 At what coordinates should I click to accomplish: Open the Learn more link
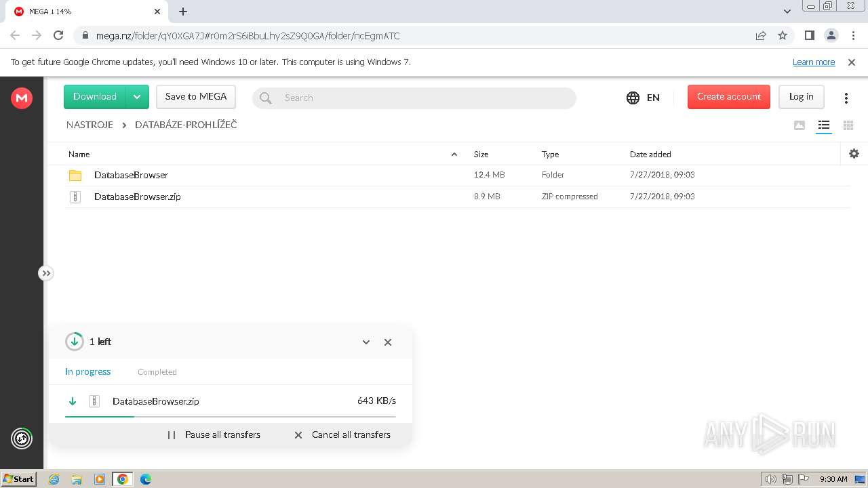pos(814,62)
